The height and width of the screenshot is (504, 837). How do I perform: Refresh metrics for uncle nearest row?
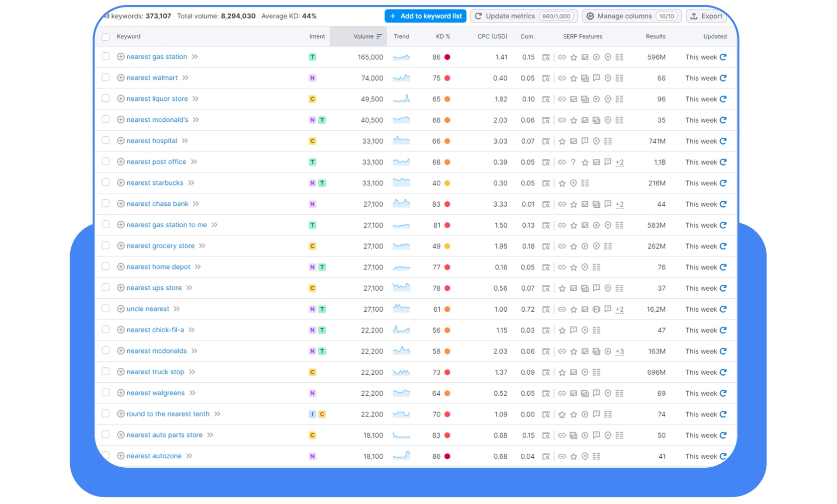tap(723, 309)
